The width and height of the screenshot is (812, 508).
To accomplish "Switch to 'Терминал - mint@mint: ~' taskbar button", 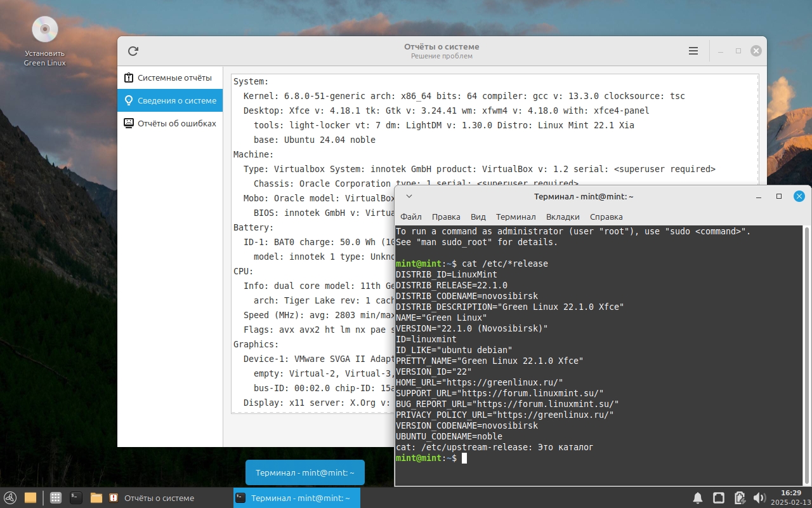I will coord(296,498).
